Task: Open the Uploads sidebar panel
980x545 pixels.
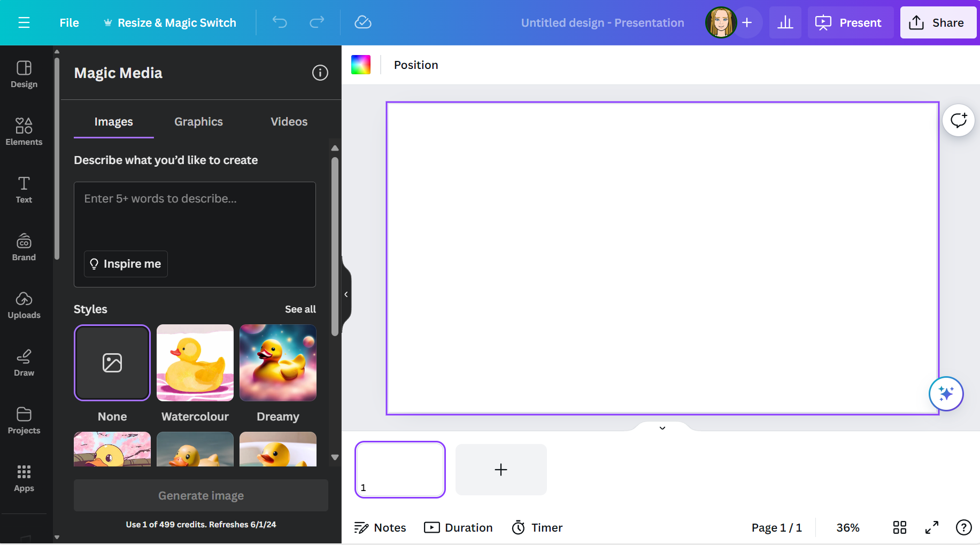Action: pos(24,305)
